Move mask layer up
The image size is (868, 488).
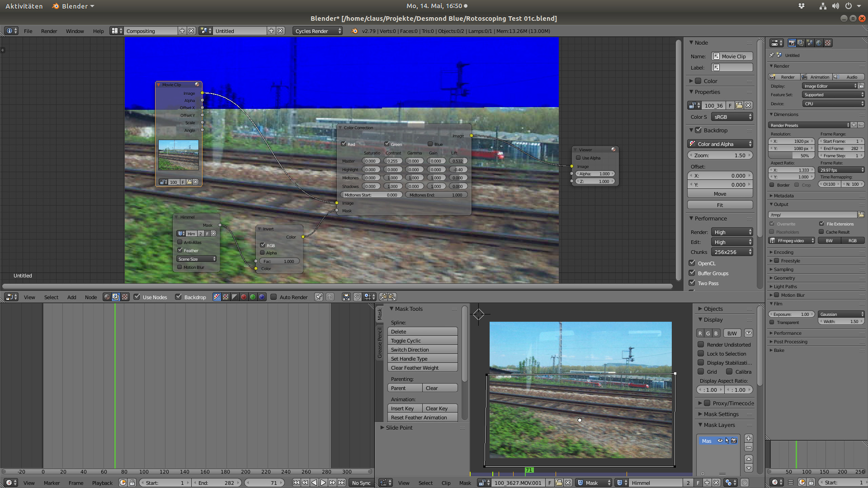(749, 459)
